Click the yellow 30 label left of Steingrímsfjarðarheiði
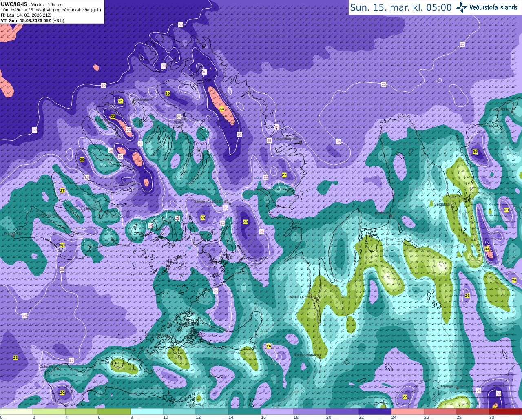Screen dimensions: 522x420 (203, 218)
